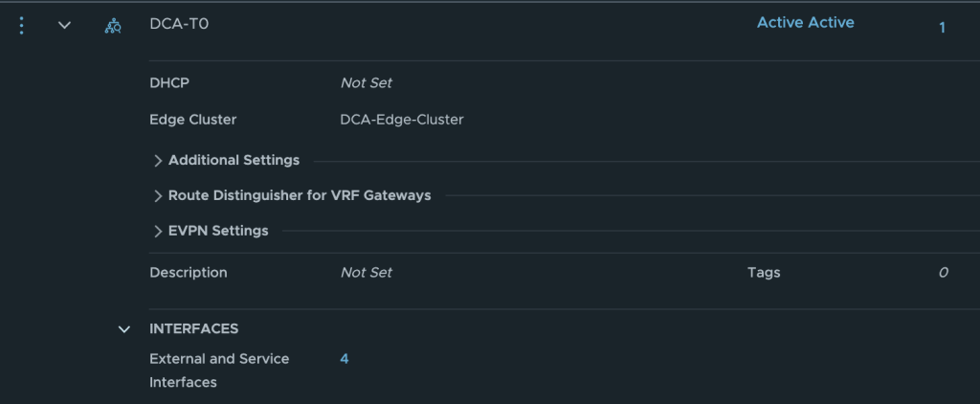Screen dimensions: 980x404
Task: Click the External and Service Interfaces label
Action: (x=219, y=370)
